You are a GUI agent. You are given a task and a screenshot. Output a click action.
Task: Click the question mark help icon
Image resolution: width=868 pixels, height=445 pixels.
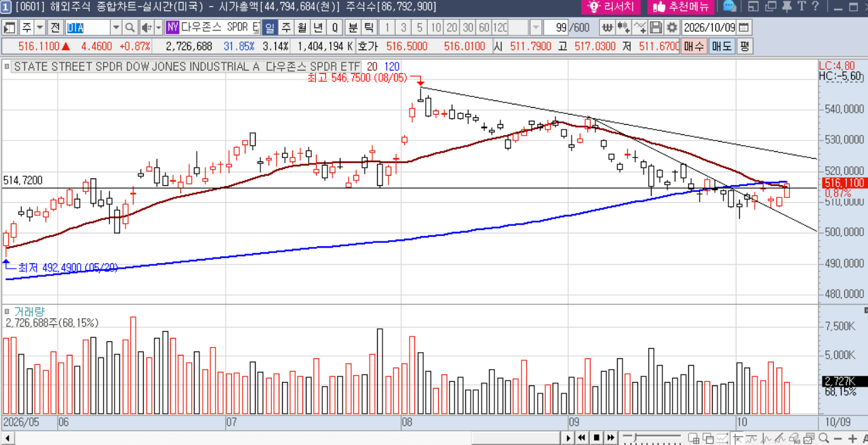(x=814, y=7)
